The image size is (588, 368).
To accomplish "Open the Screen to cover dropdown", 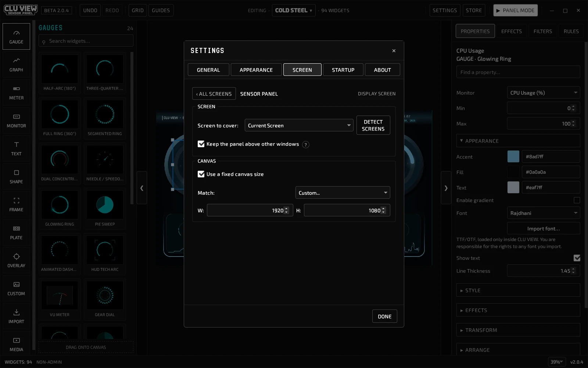I will 299,125.
